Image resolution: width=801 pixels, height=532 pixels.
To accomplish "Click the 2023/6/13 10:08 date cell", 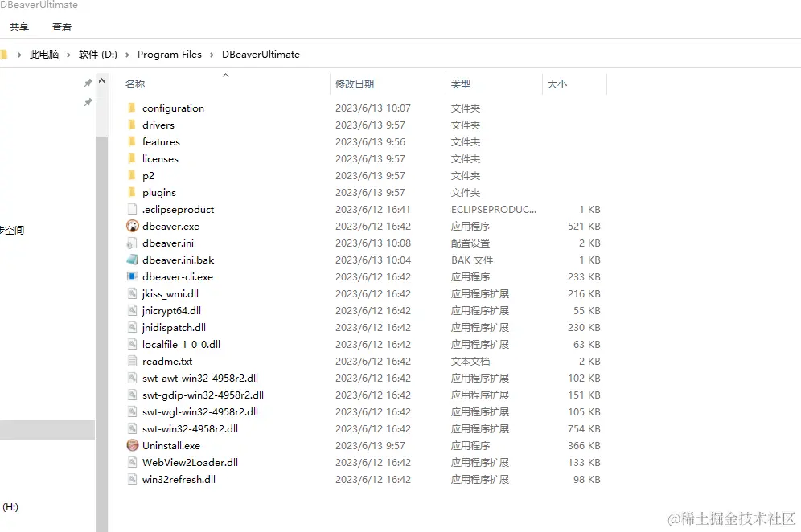I will click(373, 243).
